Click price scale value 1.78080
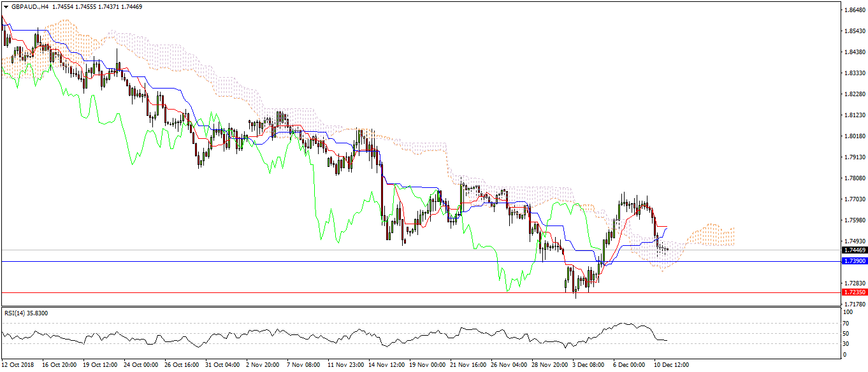 853,178
